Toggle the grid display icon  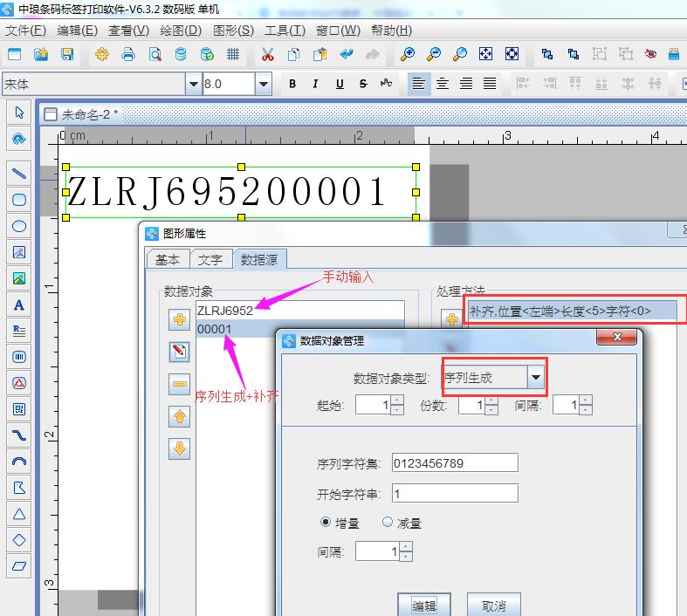tap(233, 54)
